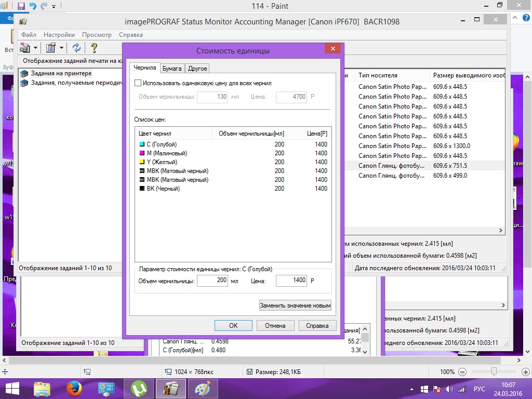This screenshot has height=399, width=532.
Task: Click the 'Объем чернильницы[мл]' column header
Action: tap(250, 134)
